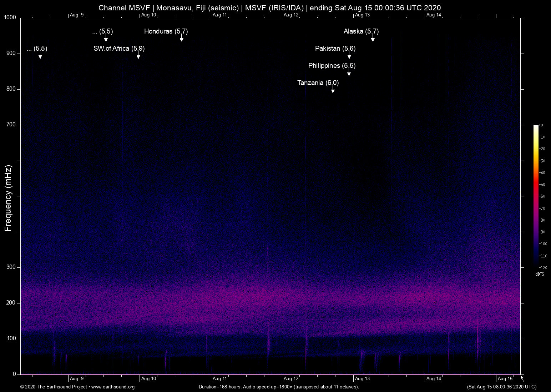Click the arrow marker under Honduras (5.7)

click(182, 38)
